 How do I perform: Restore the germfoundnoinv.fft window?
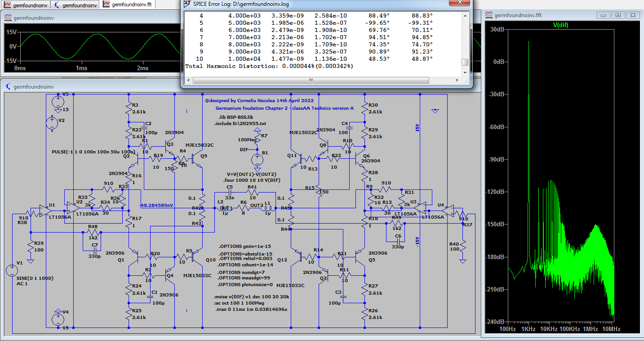618,15
